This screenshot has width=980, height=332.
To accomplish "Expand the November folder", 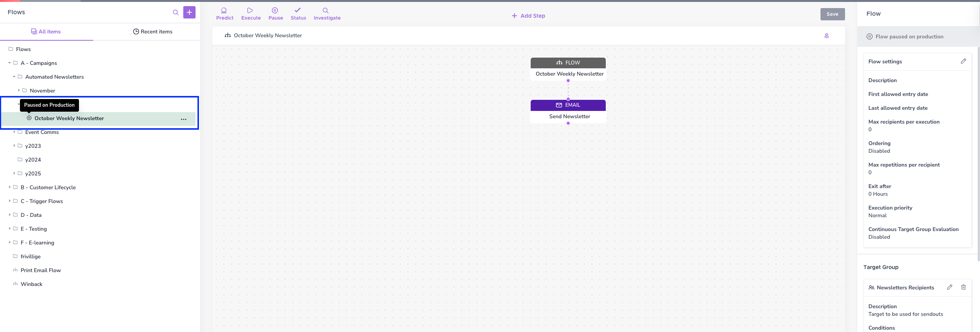I will 19,91.
